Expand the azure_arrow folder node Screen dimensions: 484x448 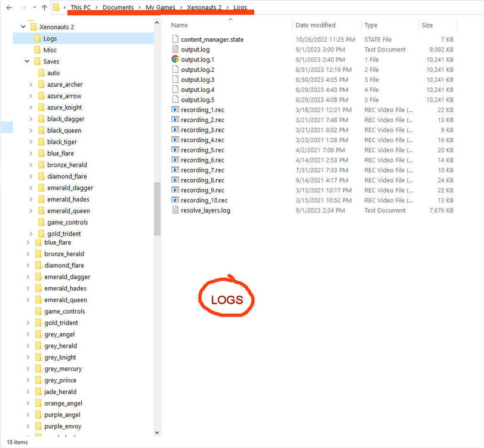[x=30, y=96]
